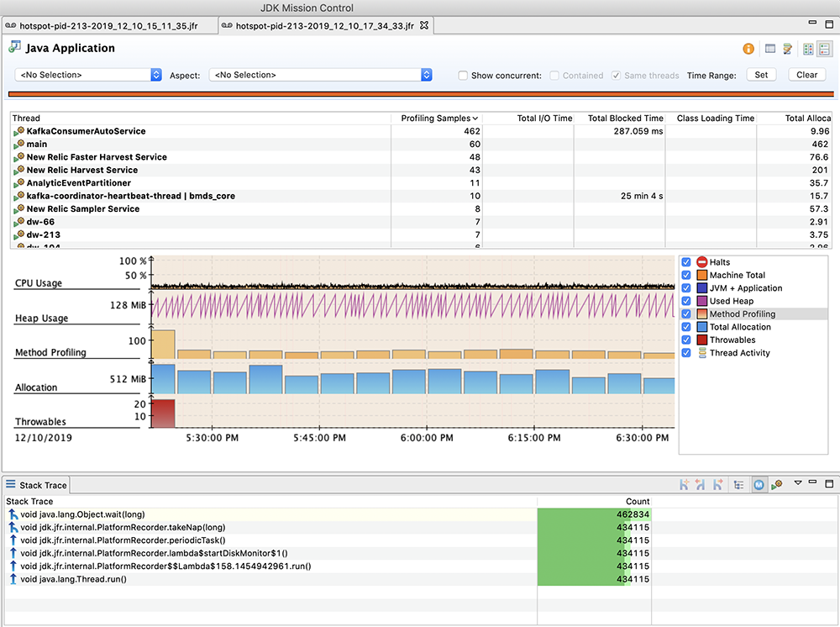Click the Set button next to Time Range
Screen dimensions: 840x627
pyautogui.click(x=760, y=75)
